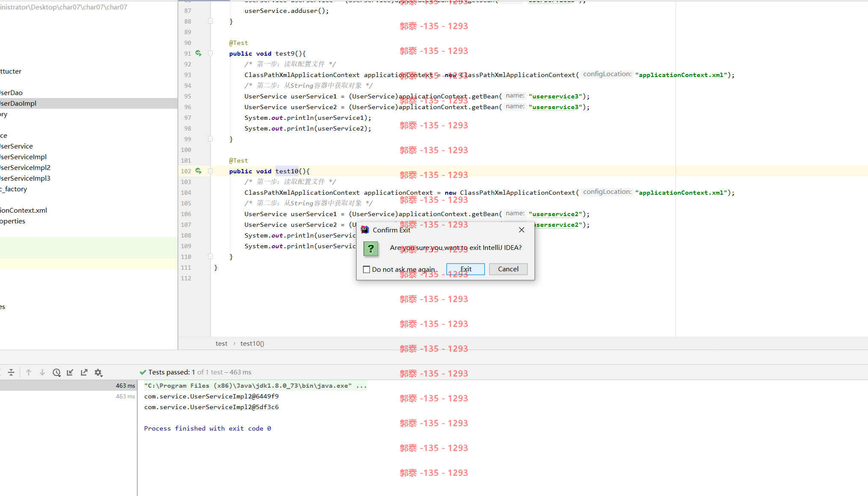Go to previous failed test up arrow
The width and height of the screenshot is (868, 496).
coord(29,372)
